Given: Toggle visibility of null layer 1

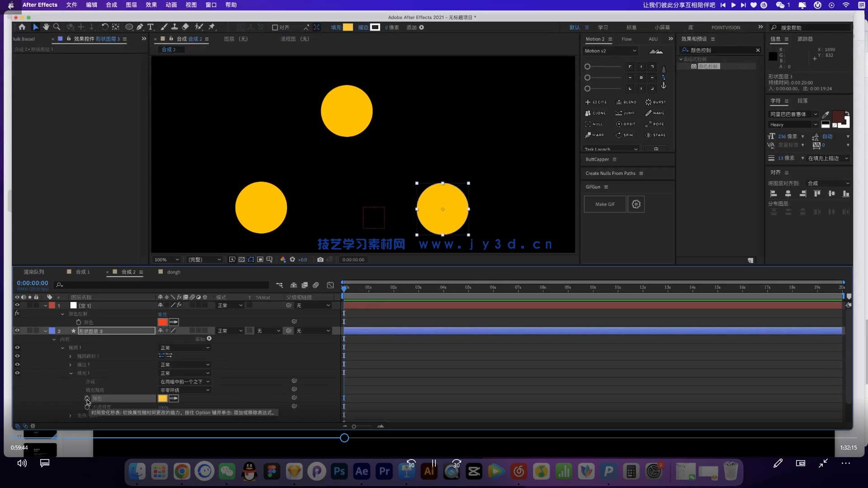Looking at the screenshot, I should 17,305.
